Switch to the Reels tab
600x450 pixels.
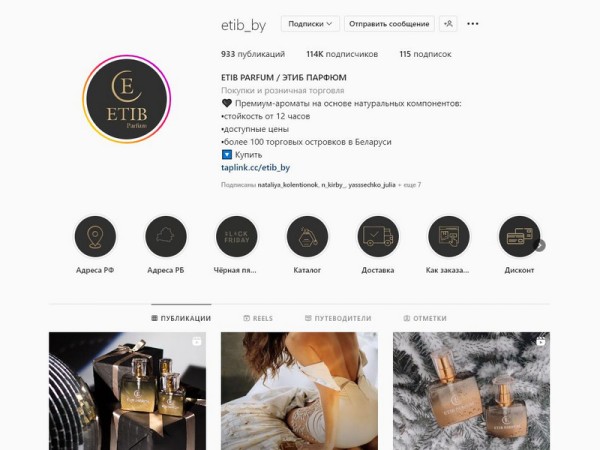[x=258, y=318]
